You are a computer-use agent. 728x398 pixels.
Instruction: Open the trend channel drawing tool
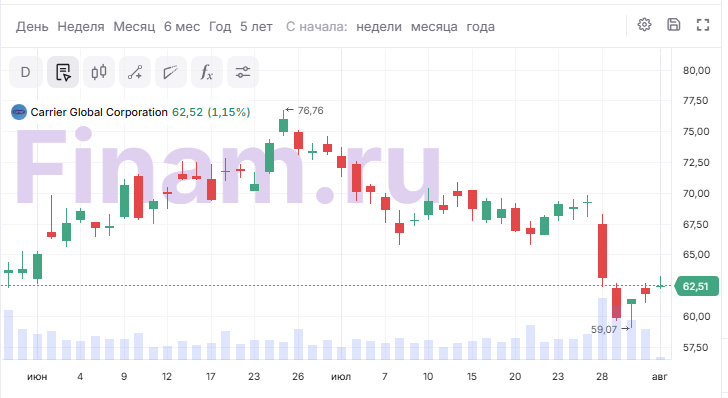pos(171,72)
